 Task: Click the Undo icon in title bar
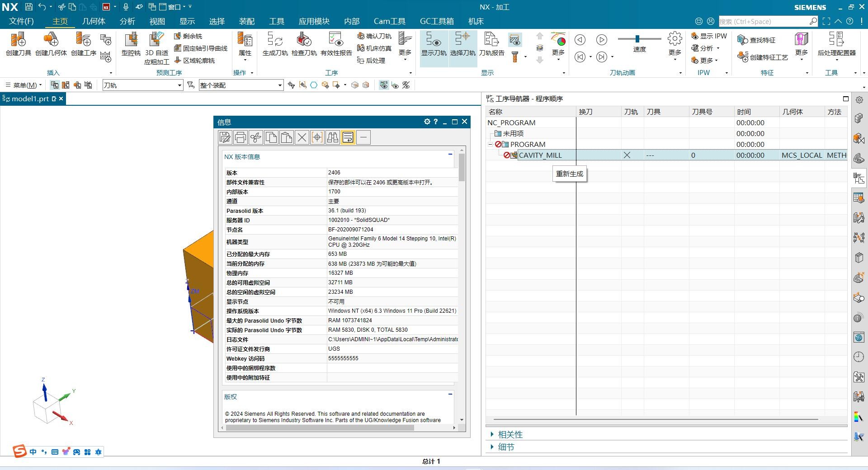pos(42,7)
